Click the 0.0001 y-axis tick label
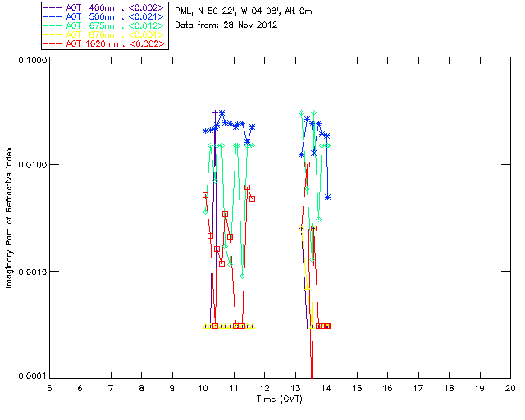 click(32, 376)
